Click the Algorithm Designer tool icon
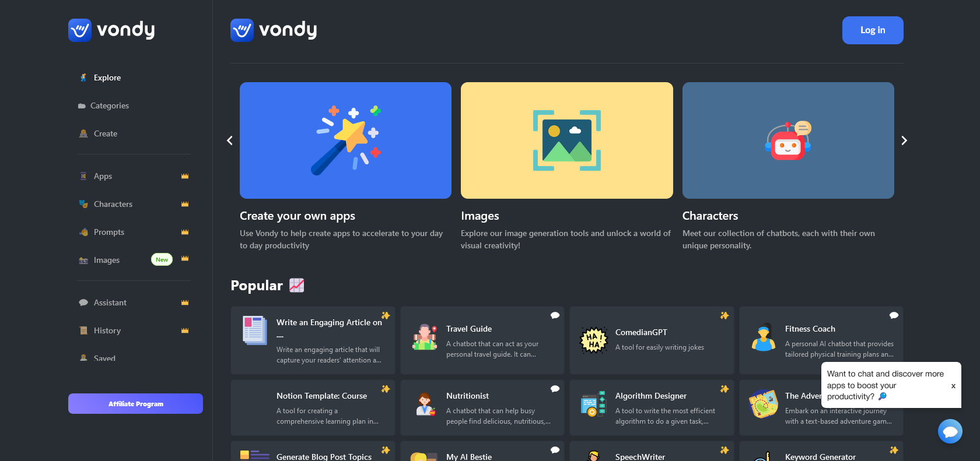The image size is (980, 461). click(x=594, y=404)
